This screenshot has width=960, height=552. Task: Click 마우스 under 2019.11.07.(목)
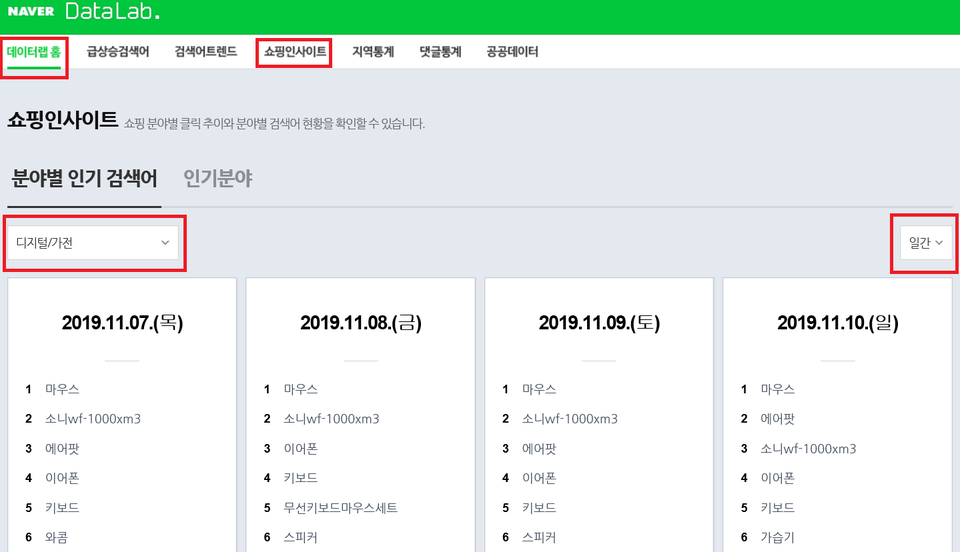coord(62,389)
